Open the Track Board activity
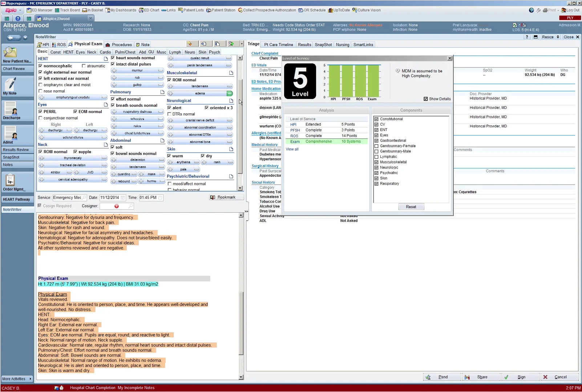The width and height of the screenshot is (582, 392). pos(67,10)
